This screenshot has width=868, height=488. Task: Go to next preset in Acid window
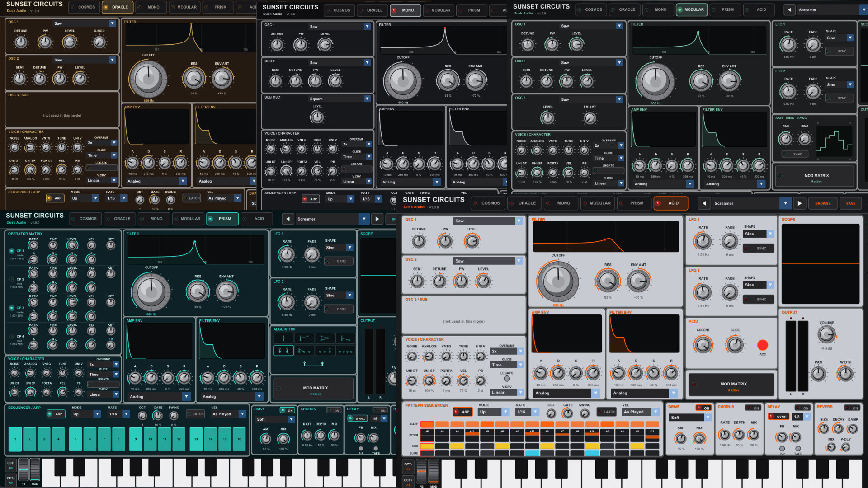tap(799, 203)
